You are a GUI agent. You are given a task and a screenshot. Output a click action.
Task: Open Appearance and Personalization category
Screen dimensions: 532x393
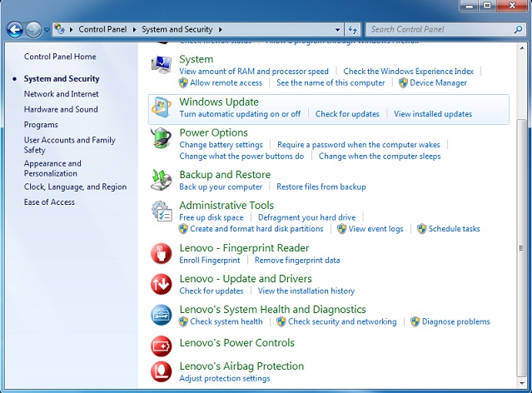point(52,168)
